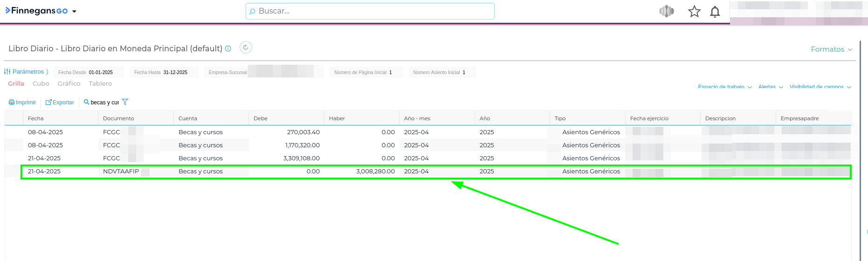Click the Buscar search field
This screenshot has height=261, width=868.
[x=370, y=11]
